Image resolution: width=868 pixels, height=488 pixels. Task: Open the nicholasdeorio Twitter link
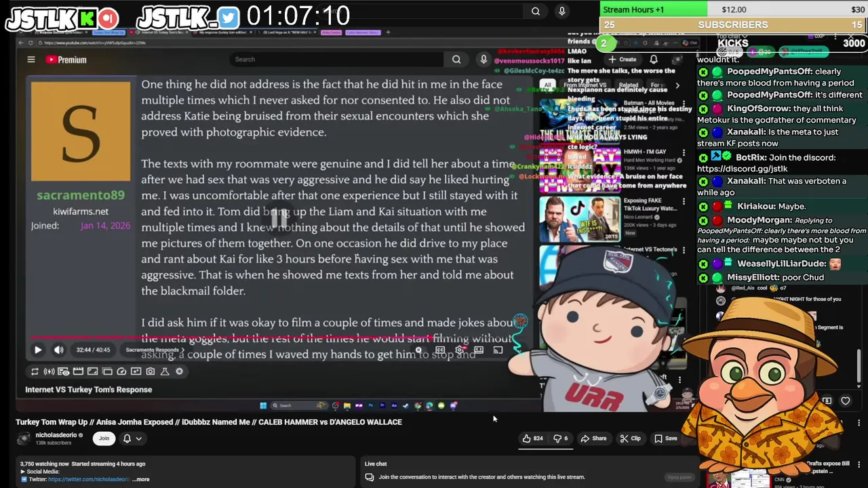tap(89, 479)
